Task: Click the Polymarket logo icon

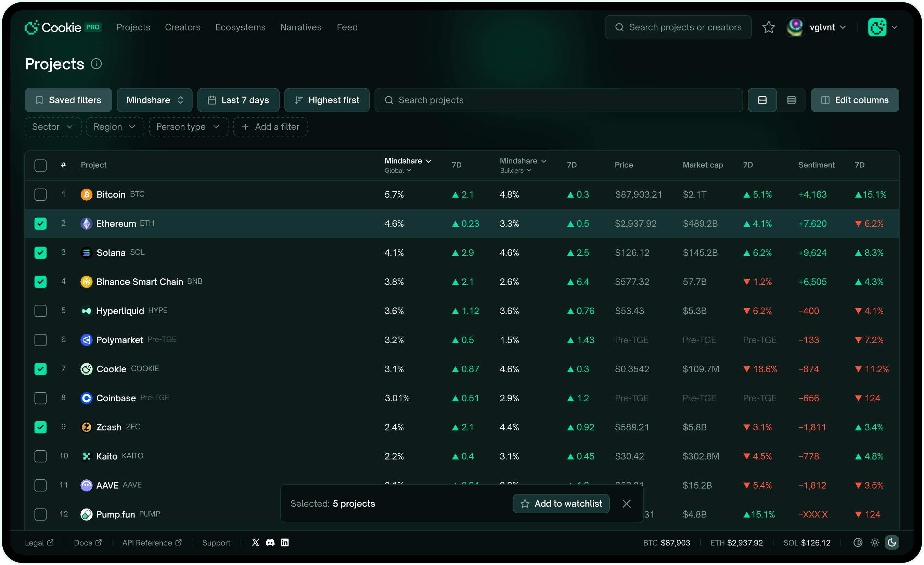Action: (x=87, y=340)
